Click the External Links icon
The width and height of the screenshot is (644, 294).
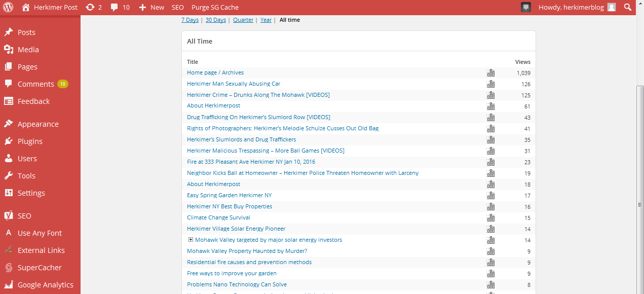[x=9, y=250]
